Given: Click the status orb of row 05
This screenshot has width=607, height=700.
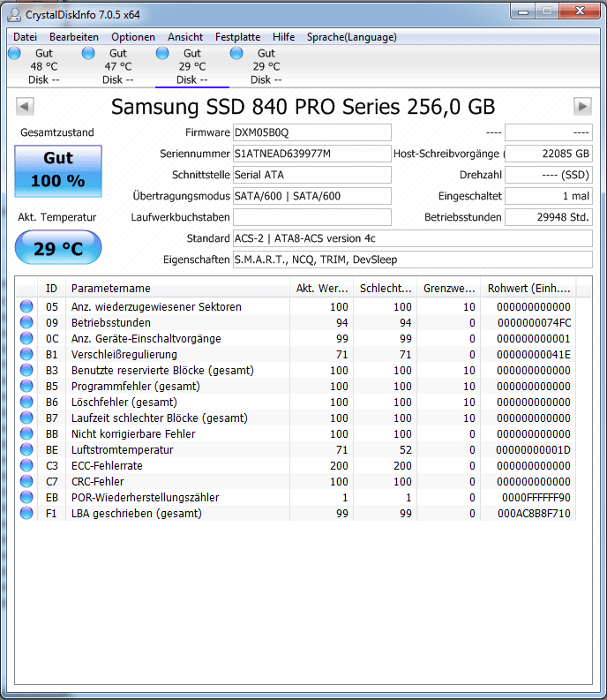Looking at the screenshot, I should 26,306.
